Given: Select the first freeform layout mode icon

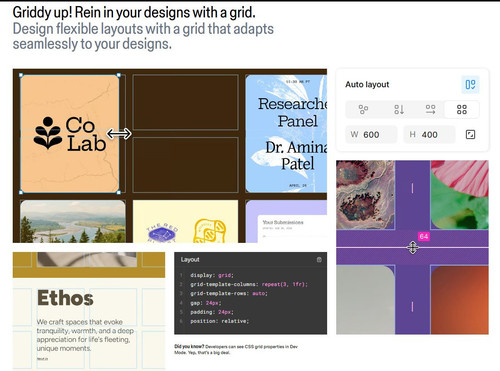Looking at the screenshot, I should point(363,109).
